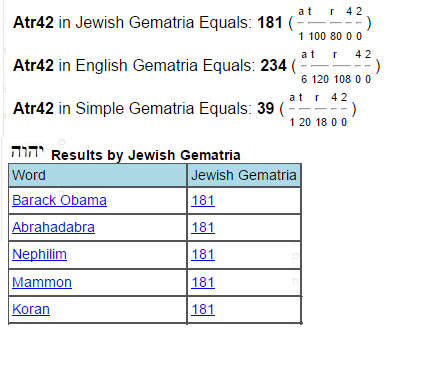Click the Results by Jewish Gematria heading
422x367 pixels.
146,155
